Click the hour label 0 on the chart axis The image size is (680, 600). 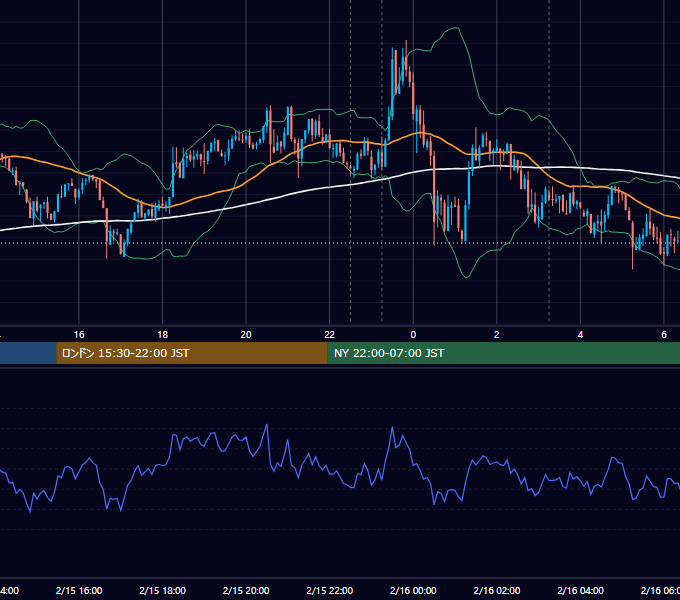point(413,335)
